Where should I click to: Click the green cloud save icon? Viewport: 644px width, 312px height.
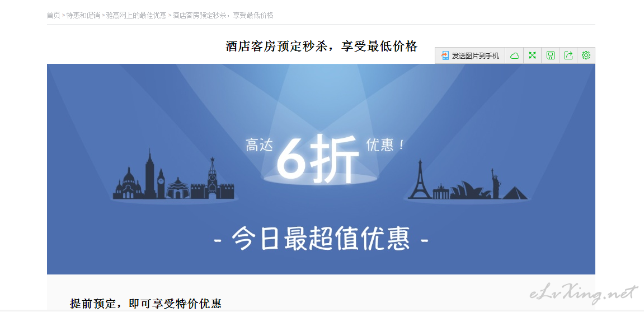click(515, 55)
